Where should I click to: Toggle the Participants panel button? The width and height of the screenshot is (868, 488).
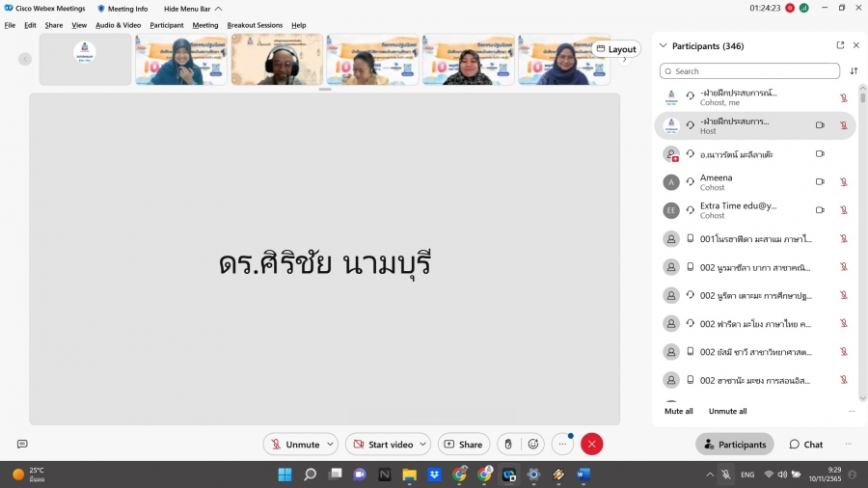734,445
